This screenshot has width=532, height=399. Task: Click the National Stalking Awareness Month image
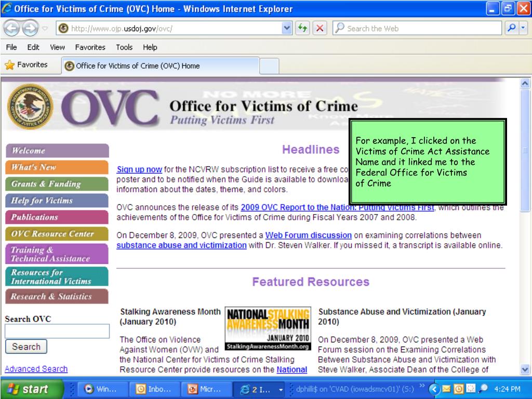268,329
